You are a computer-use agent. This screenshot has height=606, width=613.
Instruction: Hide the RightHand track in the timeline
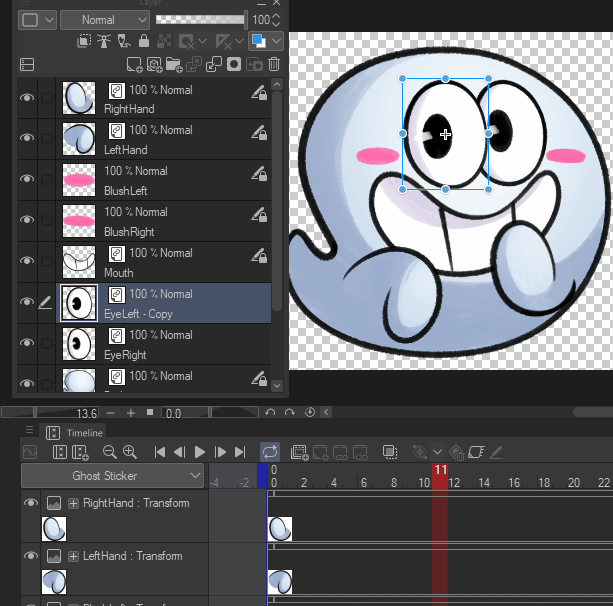(30, 503)
